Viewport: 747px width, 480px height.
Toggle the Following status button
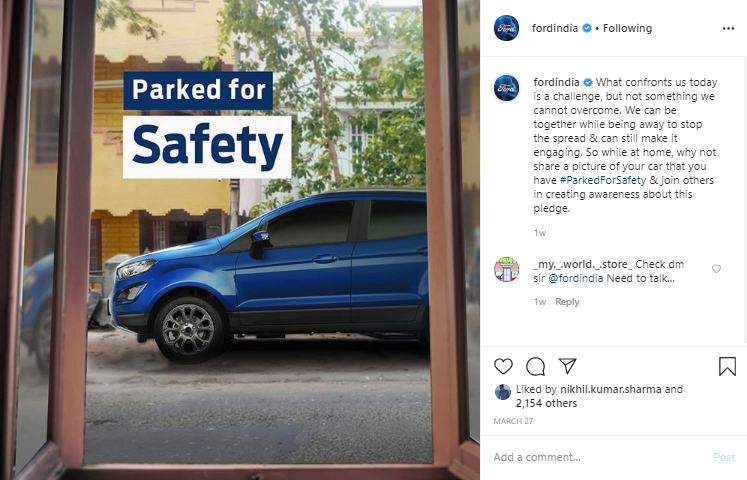click(627, 28)
